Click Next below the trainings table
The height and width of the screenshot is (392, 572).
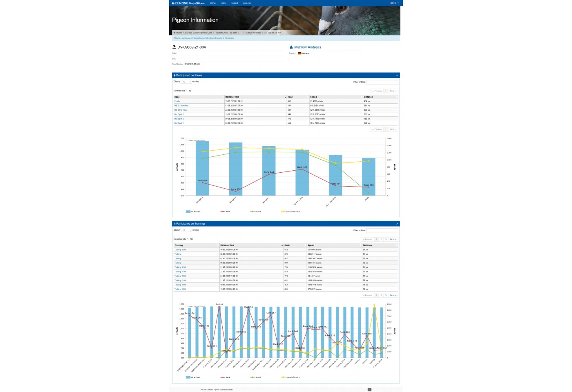pyautogui.click(x=392, y=295)
